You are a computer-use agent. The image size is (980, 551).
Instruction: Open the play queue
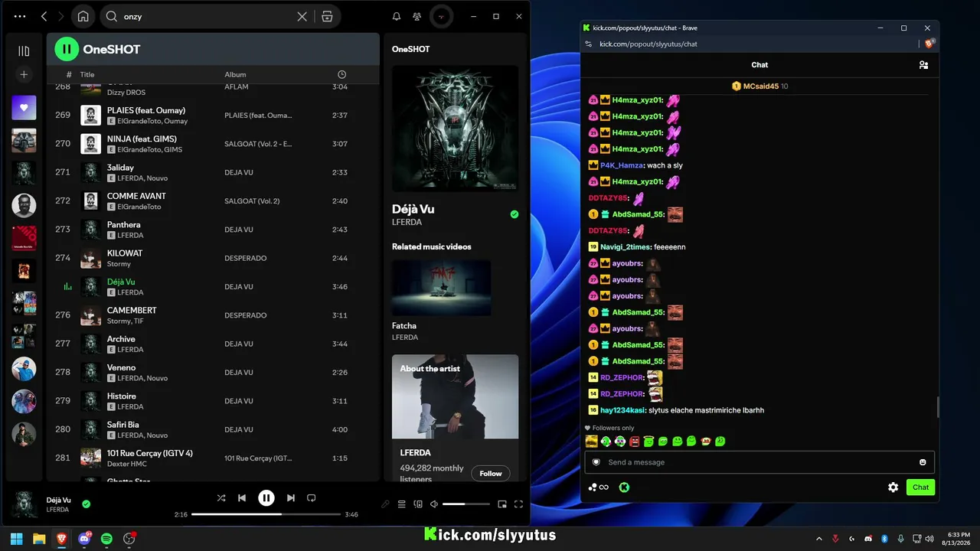[x=402, y=504]
